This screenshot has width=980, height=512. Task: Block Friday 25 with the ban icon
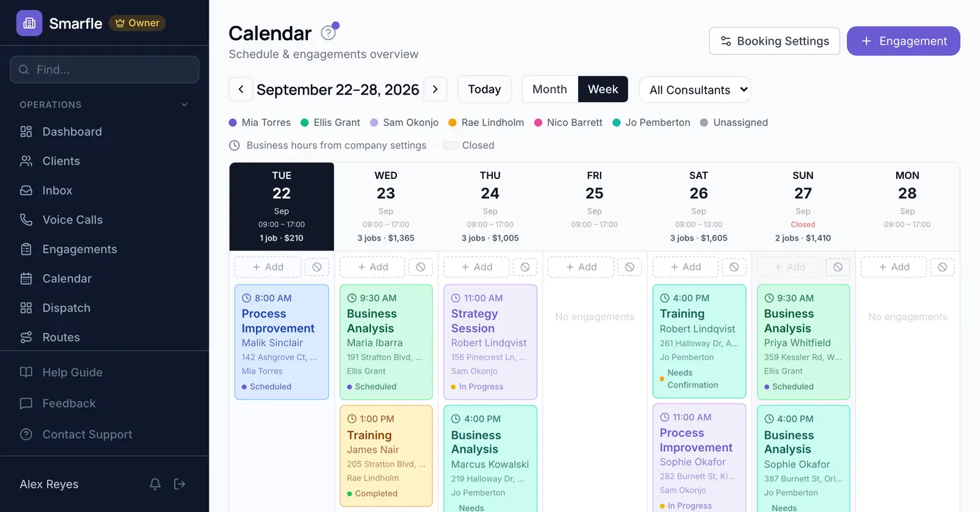tap(629, 267)
